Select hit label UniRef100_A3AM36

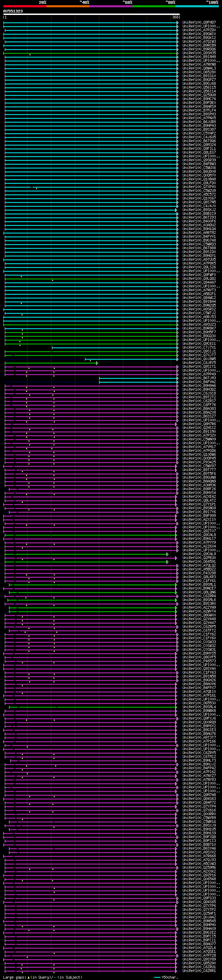[199, 485]
